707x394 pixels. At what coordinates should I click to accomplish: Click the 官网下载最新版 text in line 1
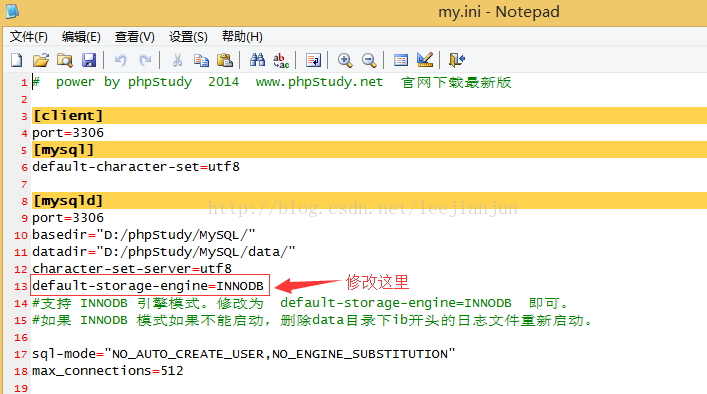[456, 82]
